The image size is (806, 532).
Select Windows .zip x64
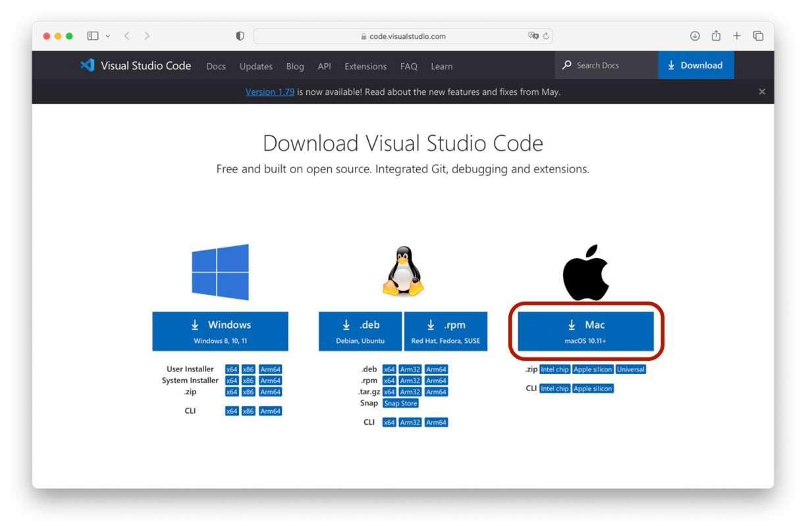coord(232,392)
